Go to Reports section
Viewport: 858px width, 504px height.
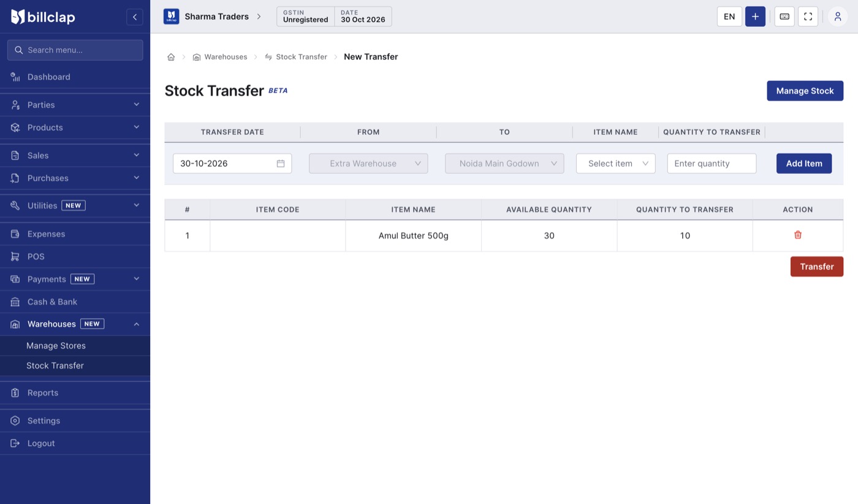coord(75,393)
